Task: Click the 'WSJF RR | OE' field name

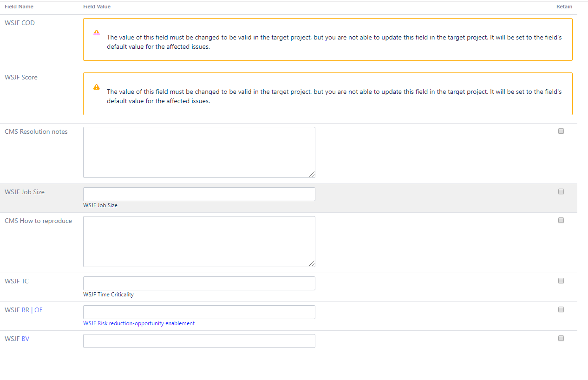Action: pos(24,310)
